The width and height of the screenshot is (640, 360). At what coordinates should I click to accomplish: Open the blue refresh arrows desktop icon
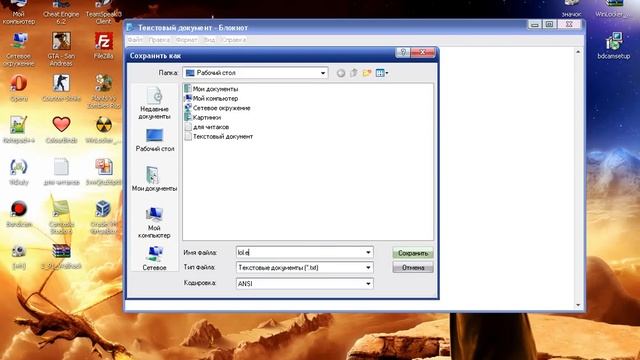pyautogui.click(x=19, y=171)
